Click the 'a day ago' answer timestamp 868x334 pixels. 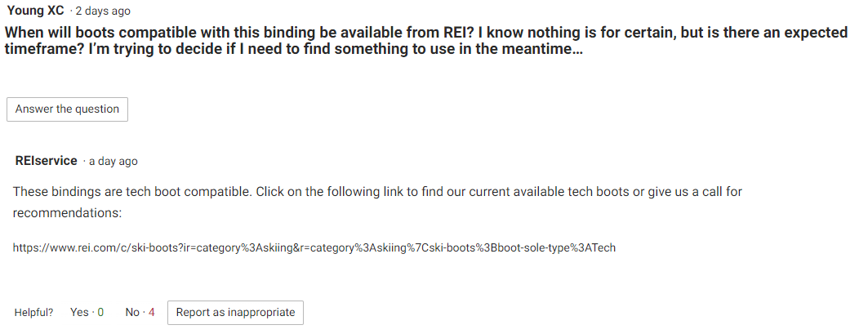coord(113,161)
